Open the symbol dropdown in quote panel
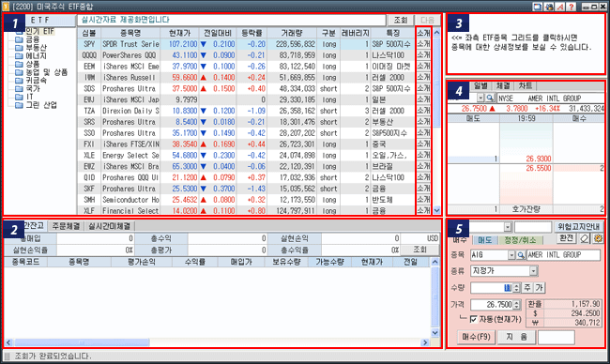The width and height of the screenshot is (610, 364). coord(480,98)
